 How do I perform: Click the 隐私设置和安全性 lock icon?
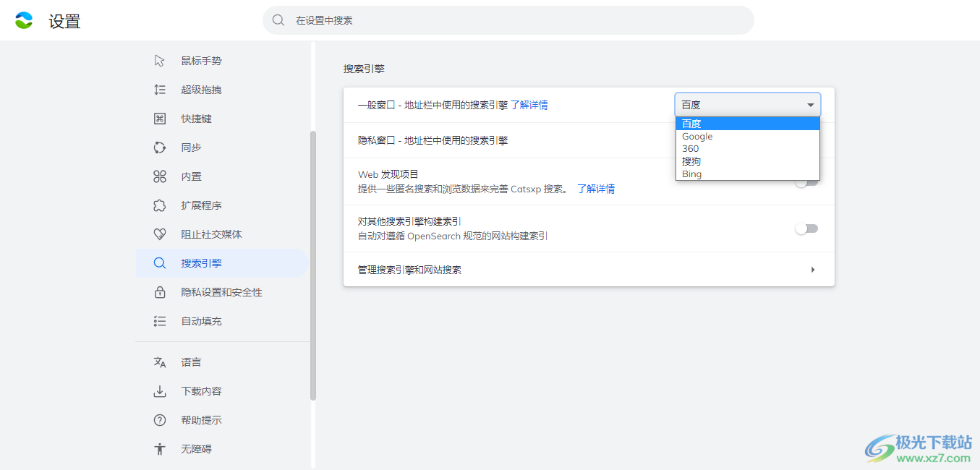click(x=160, y=292)
